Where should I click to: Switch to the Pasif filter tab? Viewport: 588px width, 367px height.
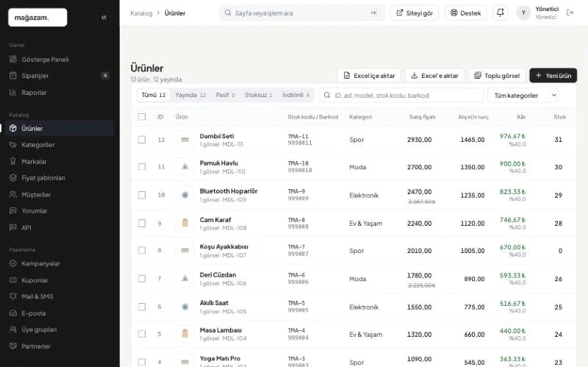[x=225, y=95]
